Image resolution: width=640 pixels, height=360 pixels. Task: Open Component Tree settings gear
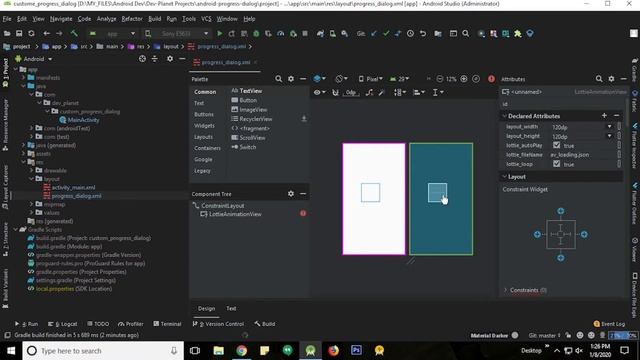pos(291,194)
